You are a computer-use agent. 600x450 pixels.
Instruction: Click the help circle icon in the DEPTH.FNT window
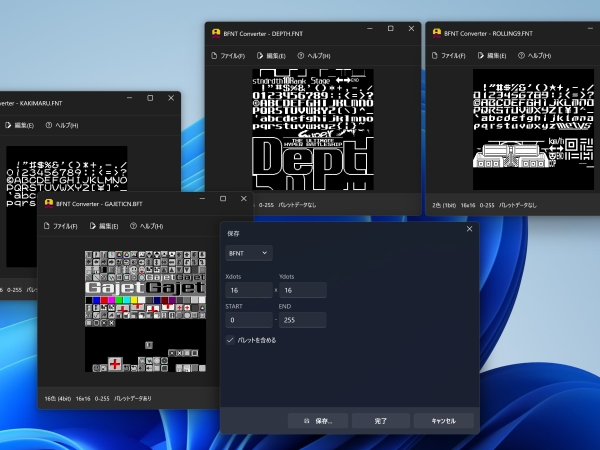tap(301, 56)
